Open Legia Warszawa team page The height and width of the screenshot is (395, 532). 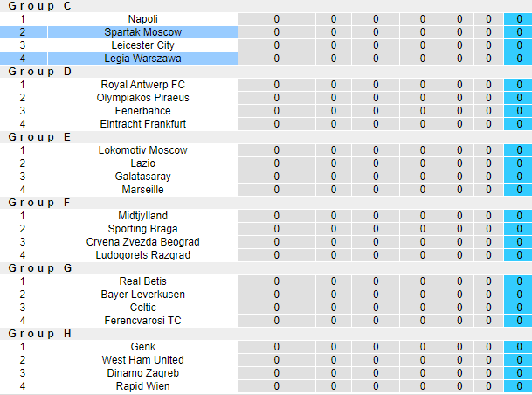point(143,59)
